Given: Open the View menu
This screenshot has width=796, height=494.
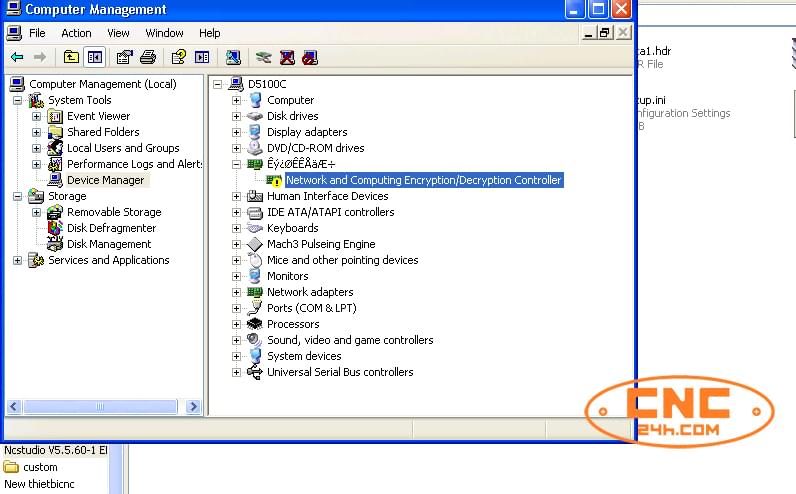Looking at the screenshot, I should coord(118,33).
